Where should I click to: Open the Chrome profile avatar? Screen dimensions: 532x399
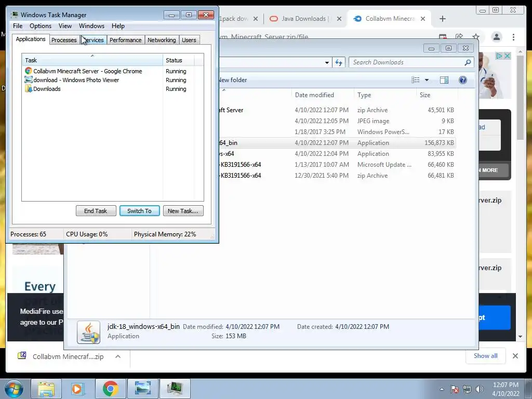pyautogui.click(x=497, y=37)
